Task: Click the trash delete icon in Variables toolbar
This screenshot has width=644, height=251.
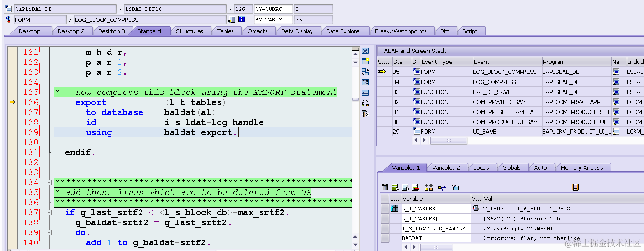Action: 386,188
